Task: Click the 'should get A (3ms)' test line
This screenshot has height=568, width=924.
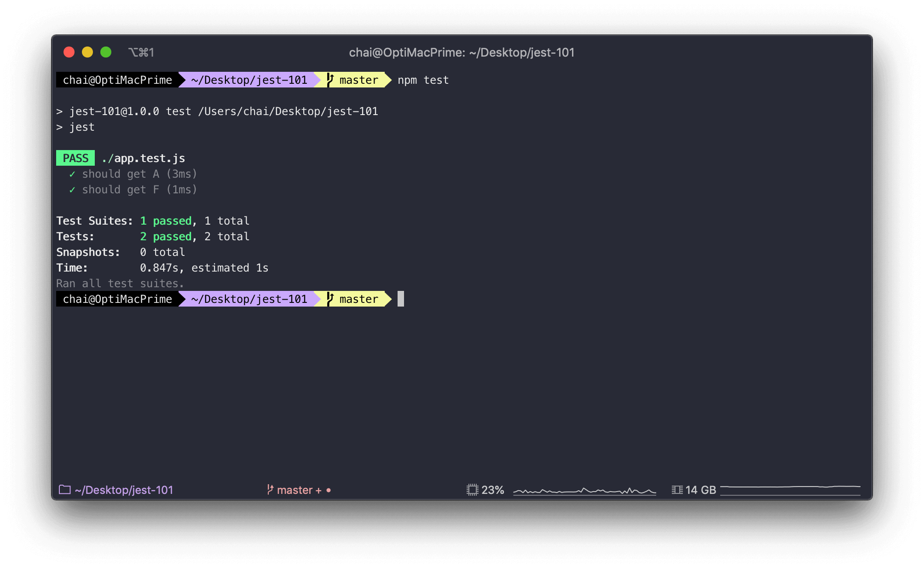Action: click(x=139, y=174)
